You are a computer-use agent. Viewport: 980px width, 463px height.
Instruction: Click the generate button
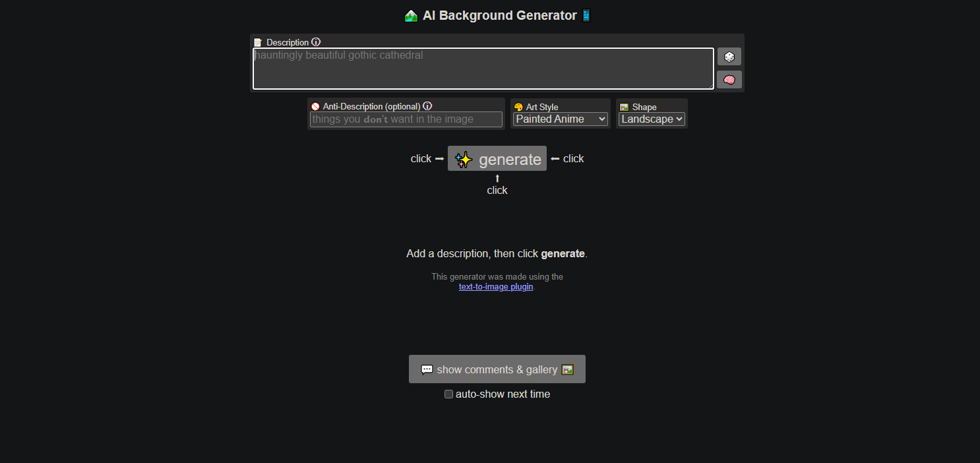497,158
